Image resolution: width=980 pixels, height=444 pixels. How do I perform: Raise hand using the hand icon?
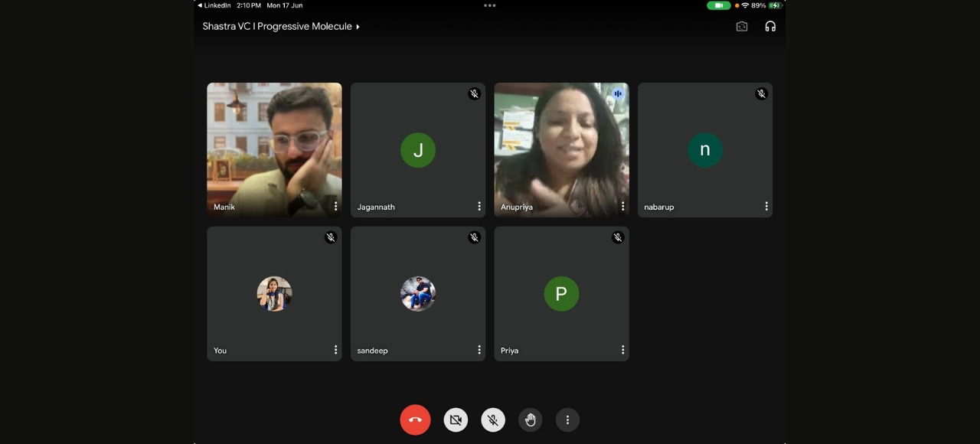[x=530, y=420]
